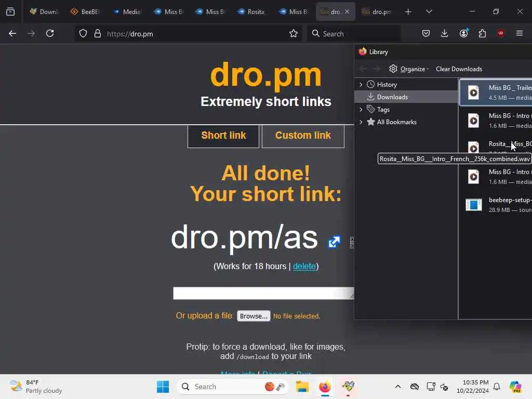Switch to the Media tab
532x399 pixels.
(x=127, y=12)
